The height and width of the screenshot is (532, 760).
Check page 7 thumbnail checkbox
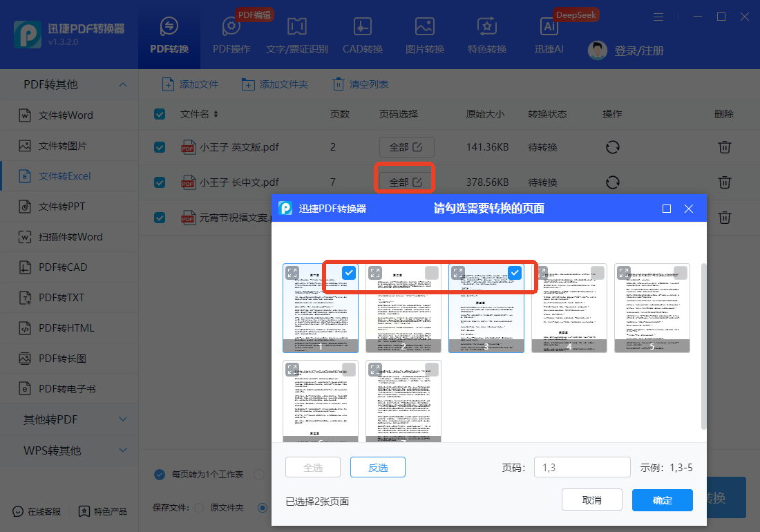pos(431,370)
